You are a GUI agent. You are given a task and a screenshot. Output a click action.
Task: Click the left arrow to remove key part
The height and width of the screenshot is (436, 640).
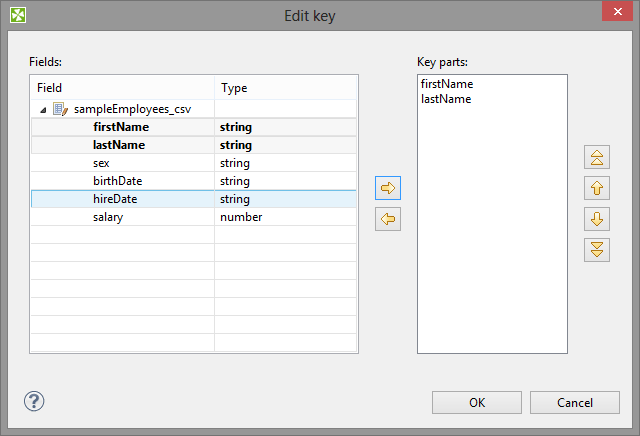tap(388, 220)
